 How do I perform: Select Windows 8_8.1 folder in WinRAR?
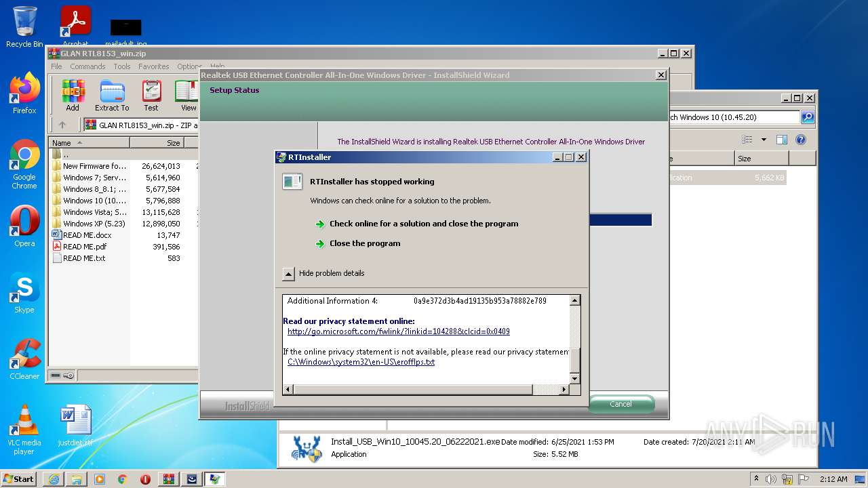click(90, 189)
